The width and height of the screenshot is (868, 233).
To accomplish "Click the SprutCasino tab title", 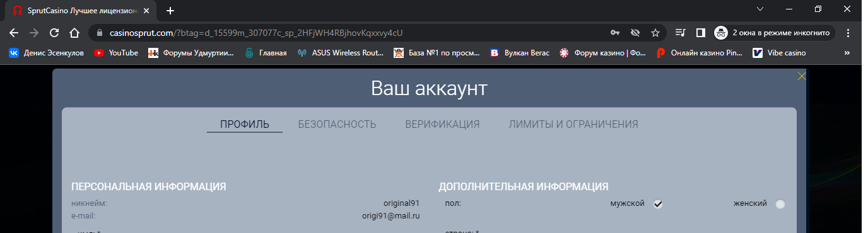I will pos(82,11).
